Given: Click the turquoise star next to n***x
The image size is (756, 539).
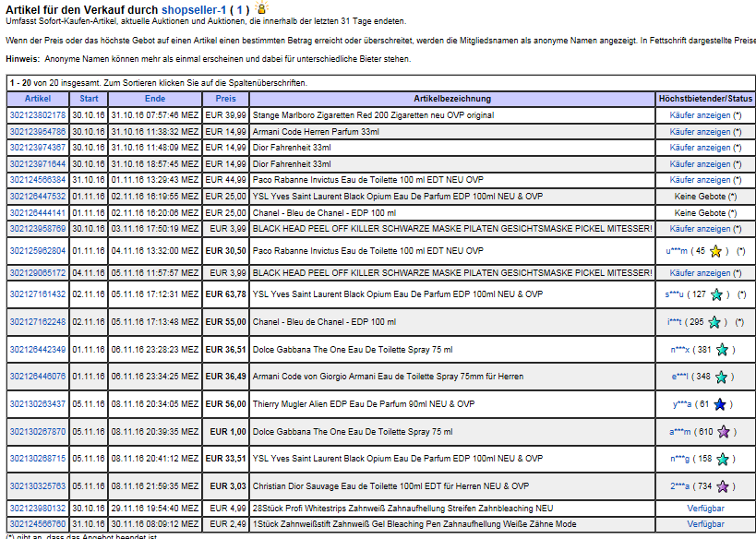Looking at the screenshot, I should (722, 350).
